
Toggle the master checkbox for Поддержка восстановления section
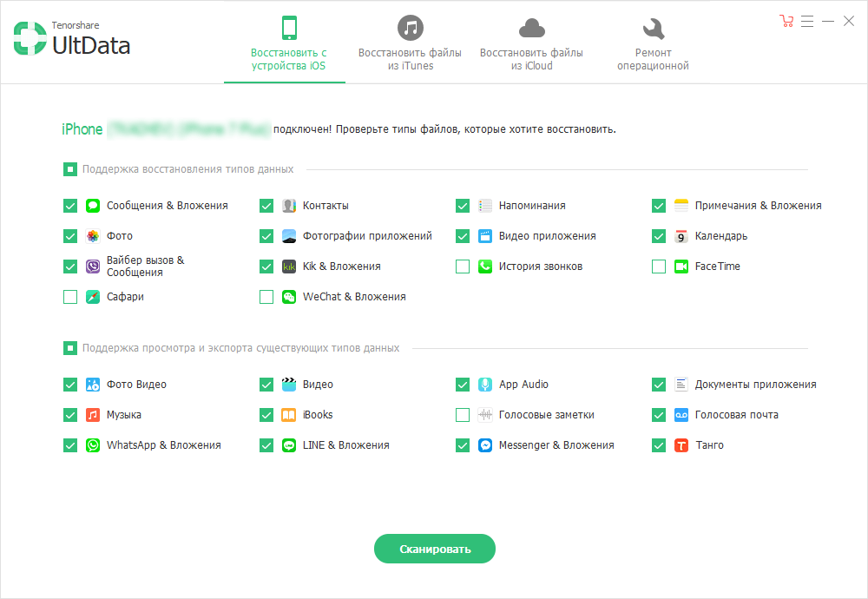69,169
